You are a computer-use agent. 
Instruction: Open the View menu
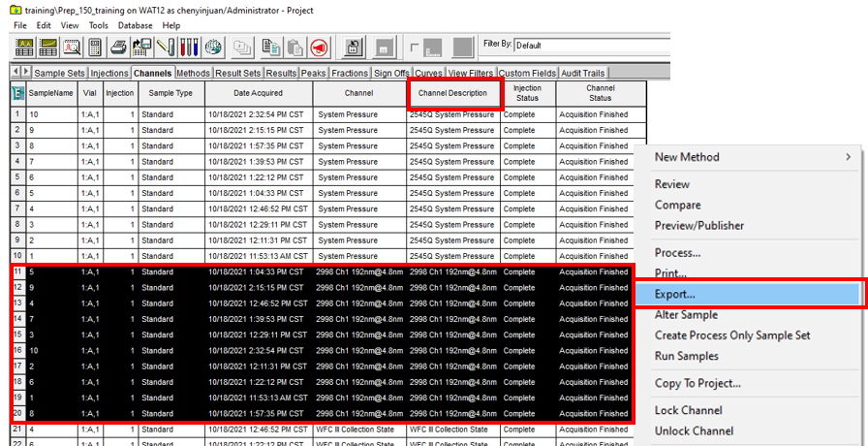click(70, 25)
